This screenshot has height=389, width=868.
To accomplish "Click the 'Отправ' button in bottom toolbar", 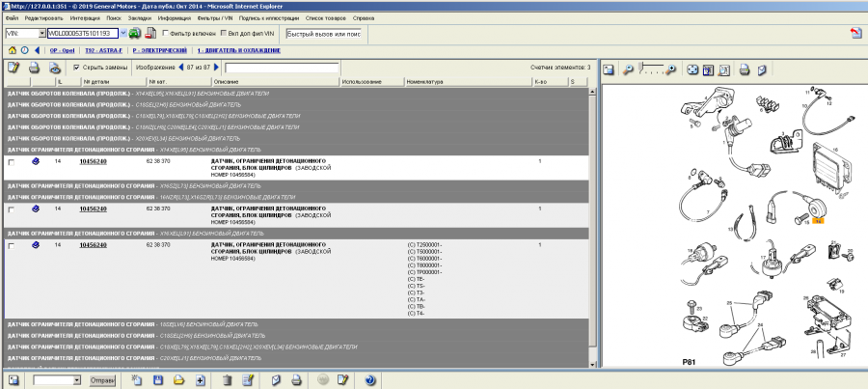I will click(x=102, y=380).
